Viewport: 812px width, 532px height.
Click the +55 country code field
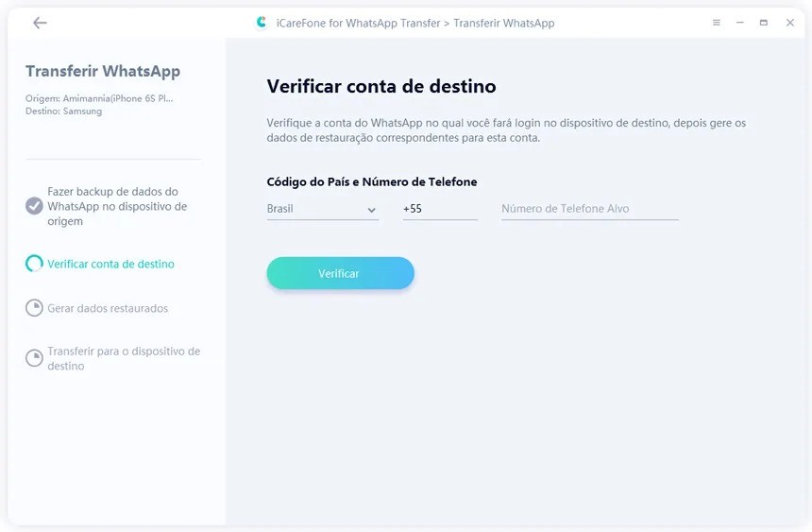tap(440, 209)
